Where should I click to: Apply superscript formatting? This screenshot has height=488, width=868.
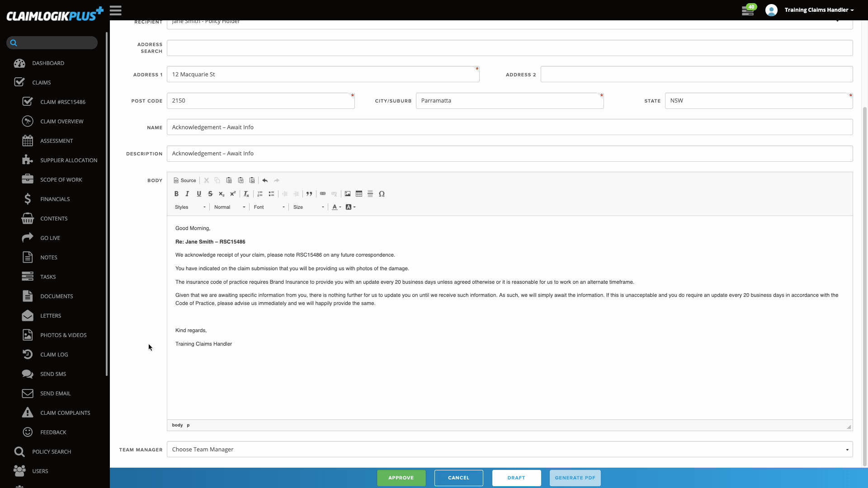pyautogui.click(x=233, y=194)
